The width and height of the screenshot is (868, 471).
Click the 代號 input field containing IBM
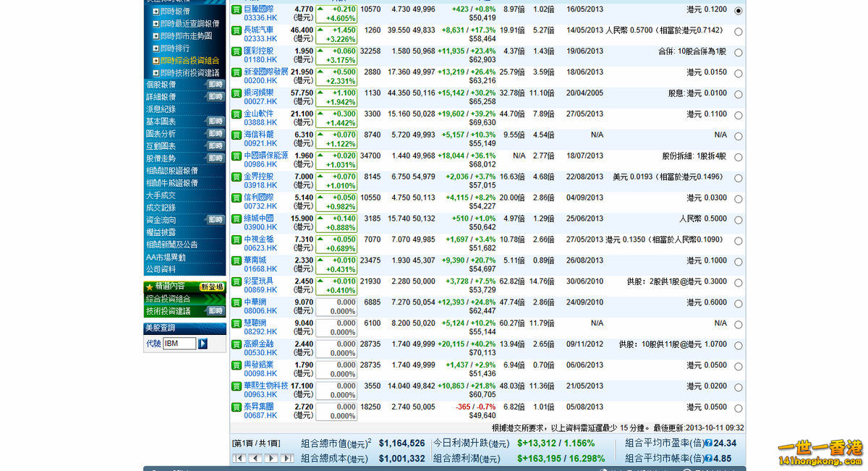pos(179,344)
